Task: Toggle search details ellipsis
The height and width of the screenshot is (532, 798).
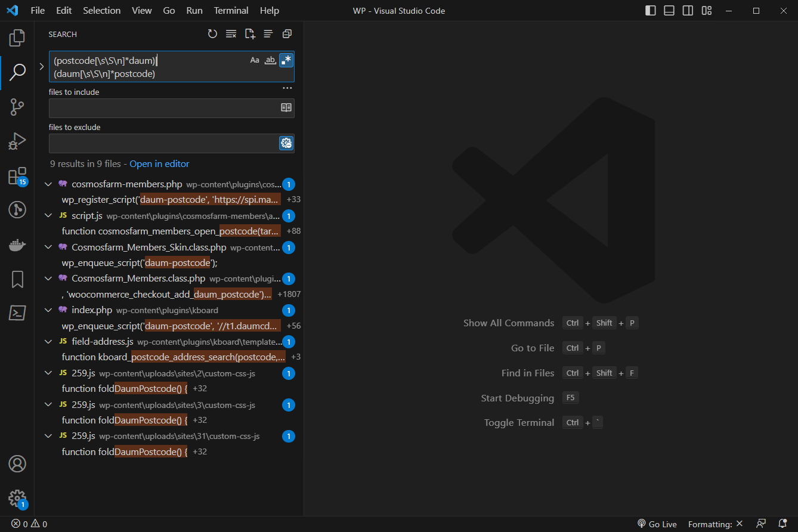Action: coord(287,88)
